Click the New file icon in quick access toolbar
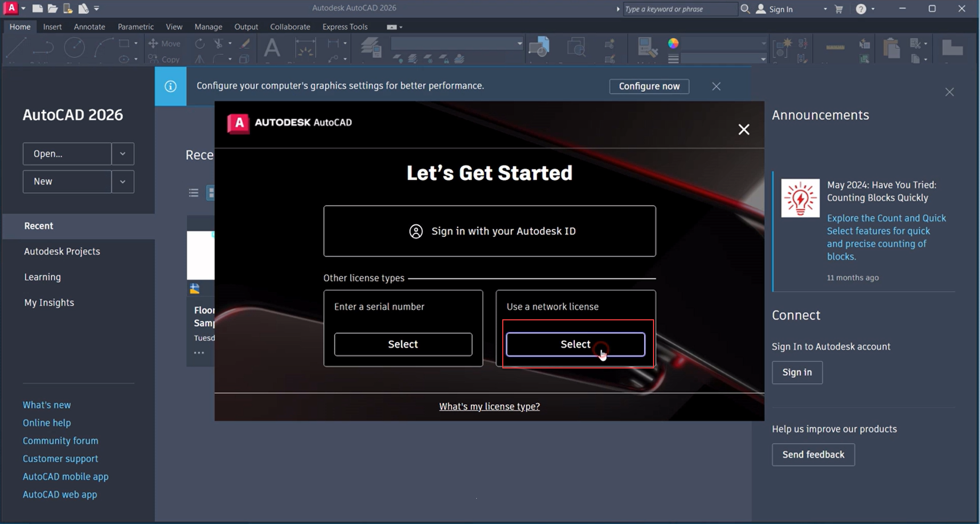This screenshot has height=524, width=980. coord(37,9)
